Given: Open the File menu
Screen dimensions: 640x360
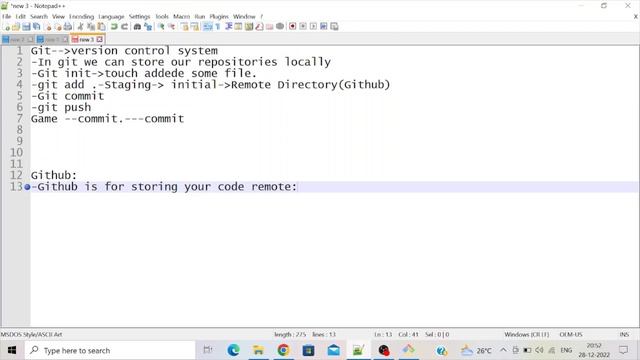Looking at the screenshot, I should [x=7, y=16].
